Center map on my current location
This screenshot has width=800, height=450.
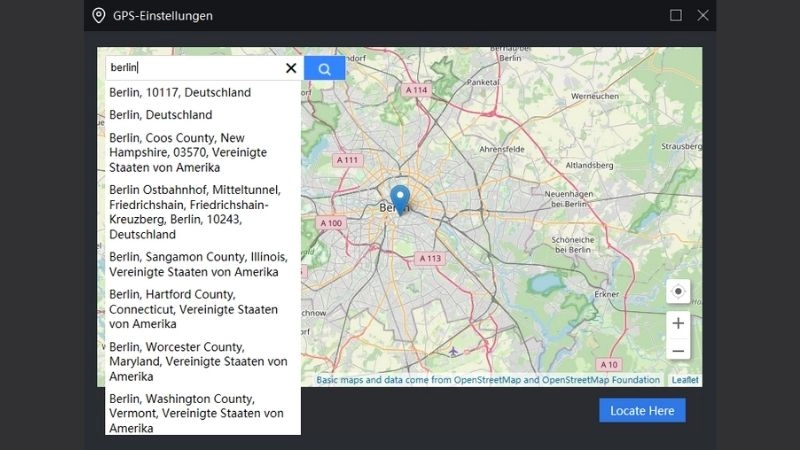point(678,291)
